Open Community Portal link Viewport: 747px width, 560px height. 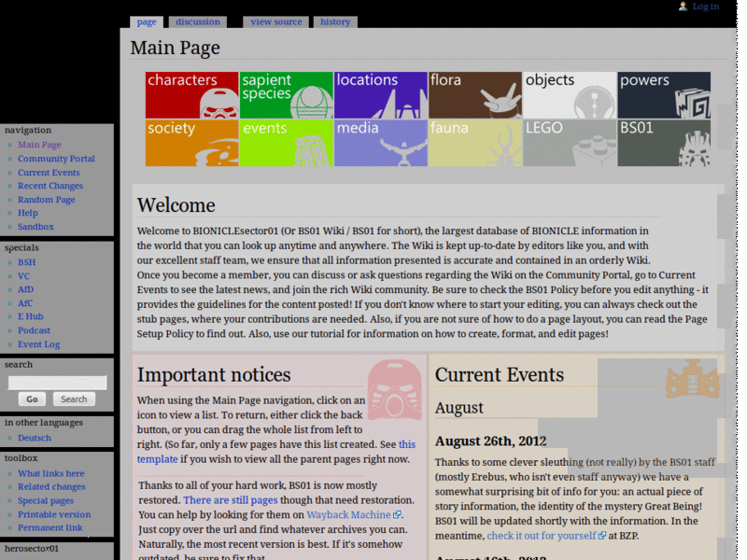(56, 159)
